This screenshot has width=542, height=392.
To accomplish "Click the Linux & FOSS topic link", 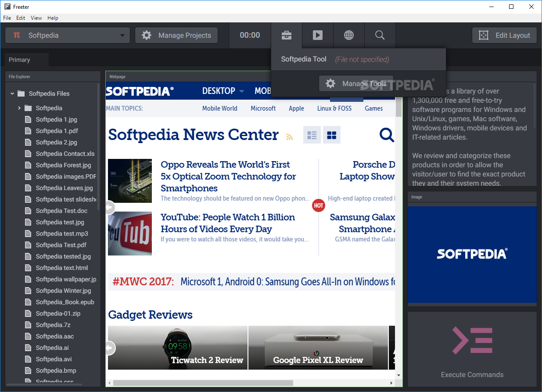I will click(334, 108).
